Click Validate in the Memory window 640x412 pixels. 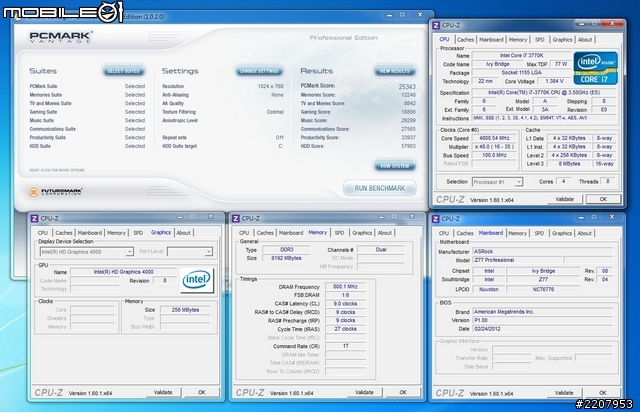(364, 392)
